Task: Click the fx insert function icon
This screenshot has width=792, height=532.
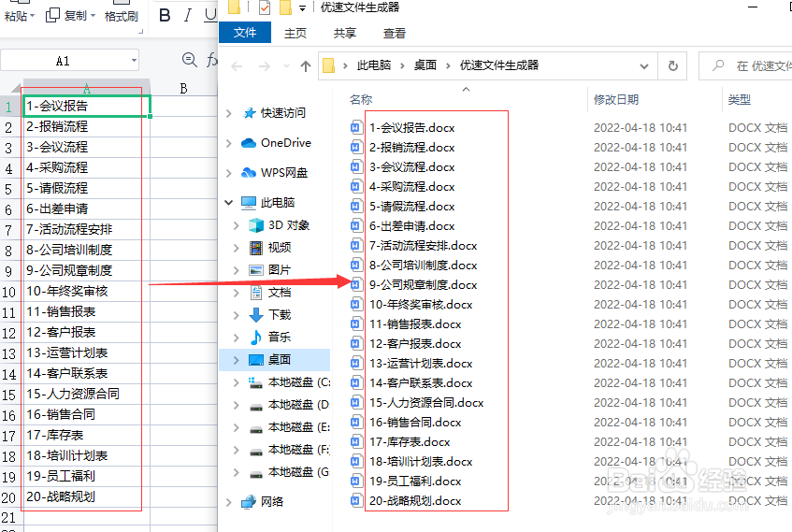Action: 212,60
